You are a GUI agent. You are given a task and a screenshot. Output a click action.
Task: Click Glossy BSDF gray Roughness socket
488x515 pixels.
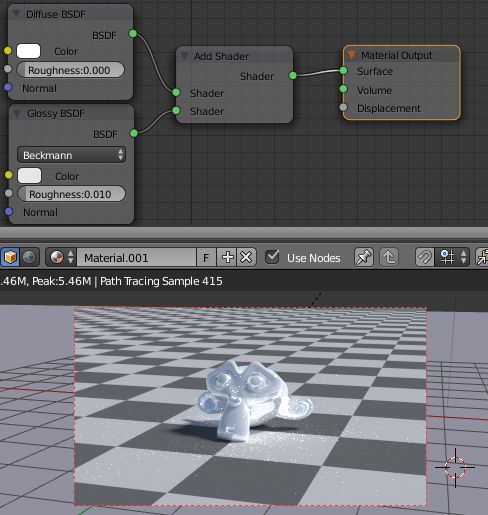[x=9, y=193]
